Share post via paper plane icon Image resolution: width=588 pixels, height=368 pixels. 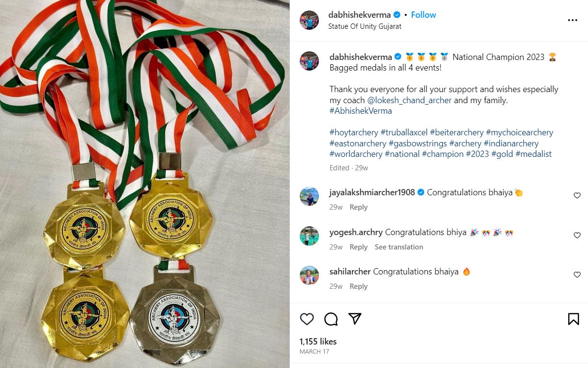pos(355,319)
